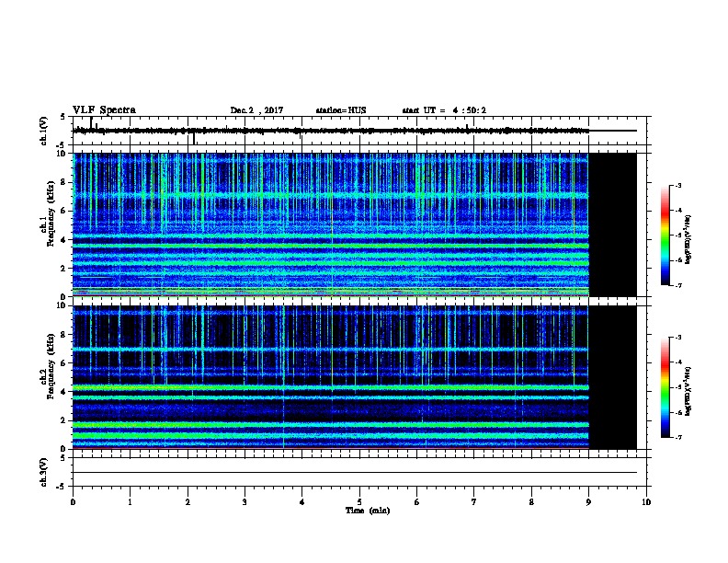Click the ch.1 "Frequency (kHz)" axis label
This screenshot has height=563, width=728.
51,213
